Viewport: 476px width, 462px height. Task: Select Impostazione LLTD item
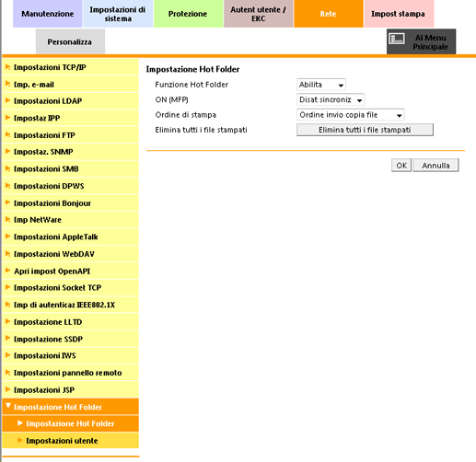click(71, 322)
